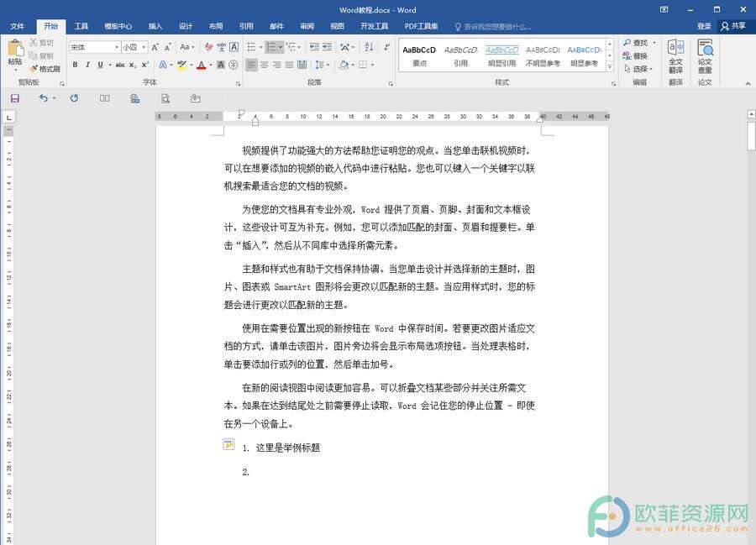
Task: Expand the bullets list dropdown arrow
Action: click(261, 47)
